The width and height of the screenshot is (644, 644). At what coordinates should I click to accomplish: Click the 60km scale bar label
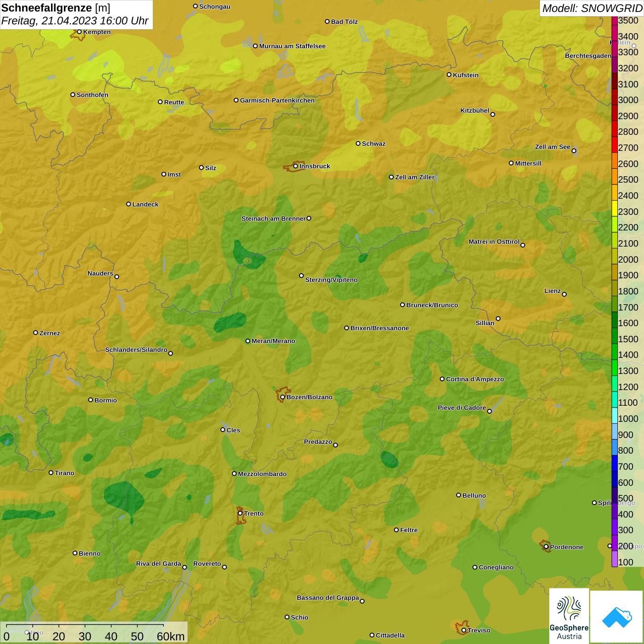(171, 636)
